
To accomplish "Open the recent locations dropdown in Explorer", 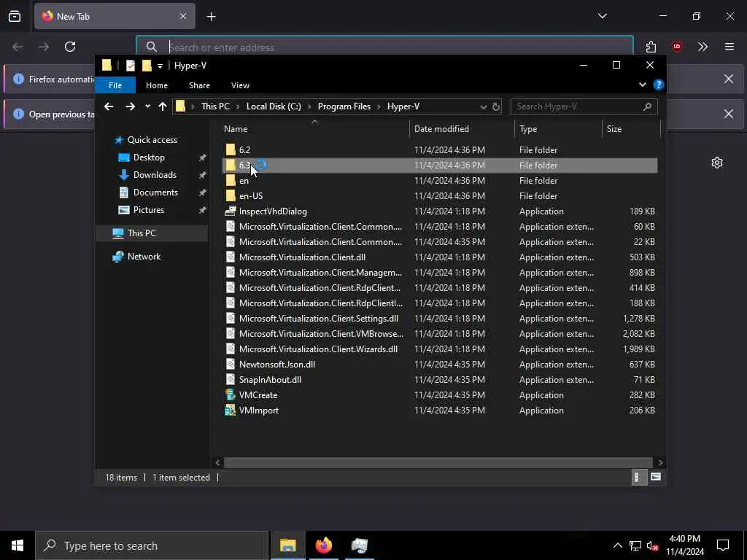I will point(147,106).
